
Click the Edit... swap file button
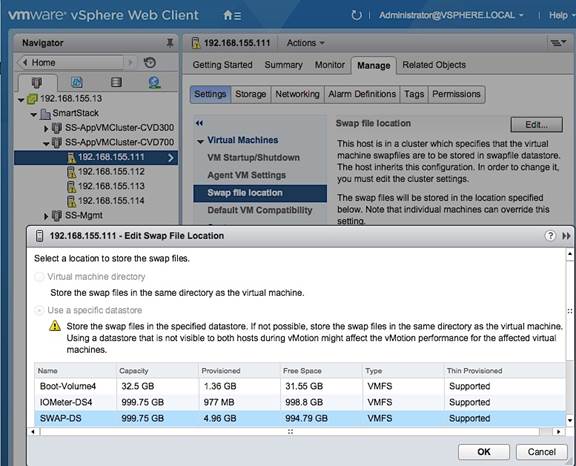(536, 124)
